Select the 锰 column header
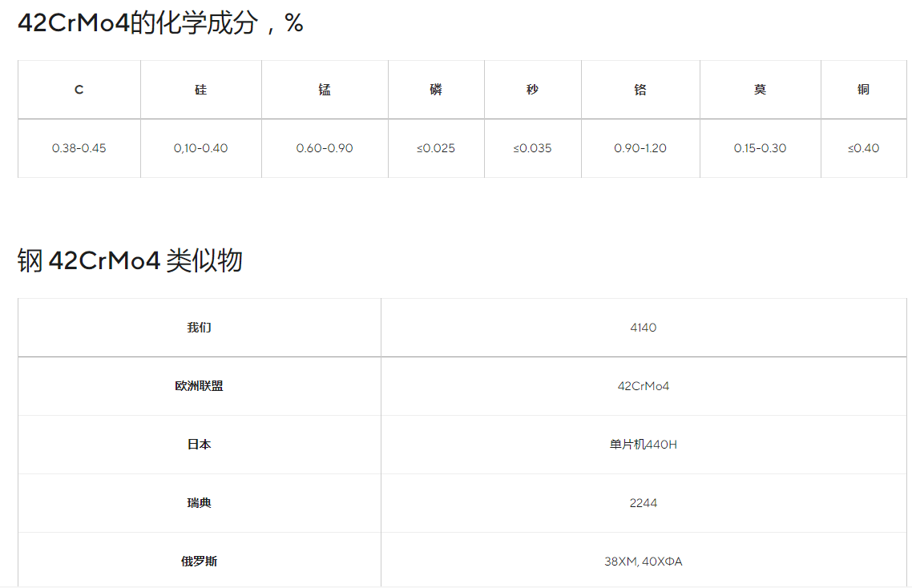This screenshot has width=912, height=588. point(325,89)
